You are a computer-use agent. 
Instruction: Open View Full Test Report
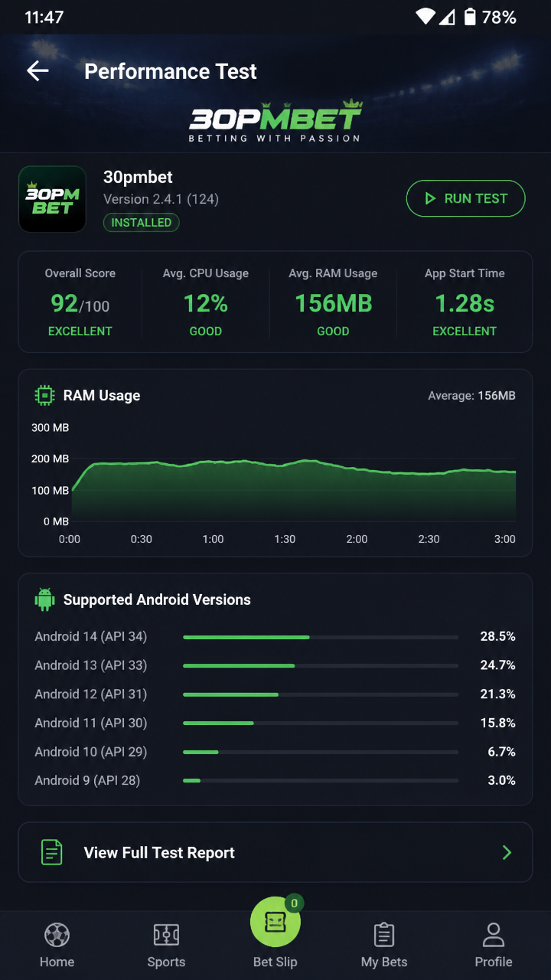pos(275,852)
